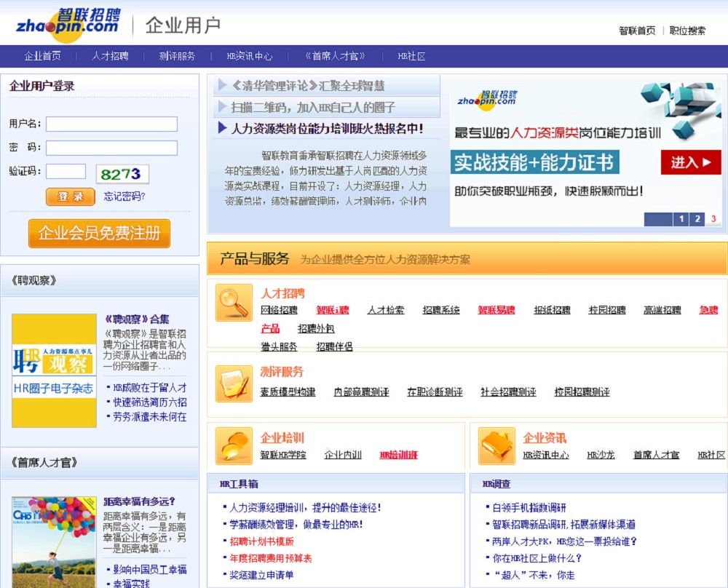The height and width of the screenshot is (588, 728).
Task: Click the 首席人才官 balloon cover image
Action: (54, 542)
